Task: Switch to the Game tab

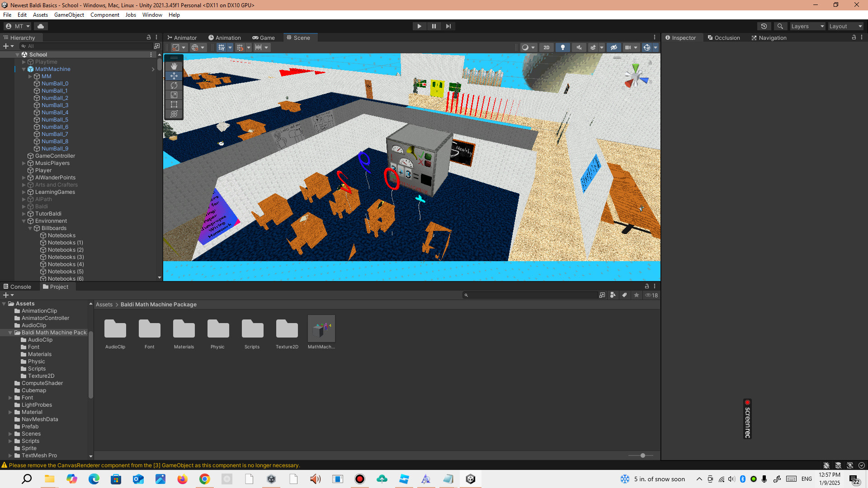Action: pyautogui.click(x=264, y=38)
